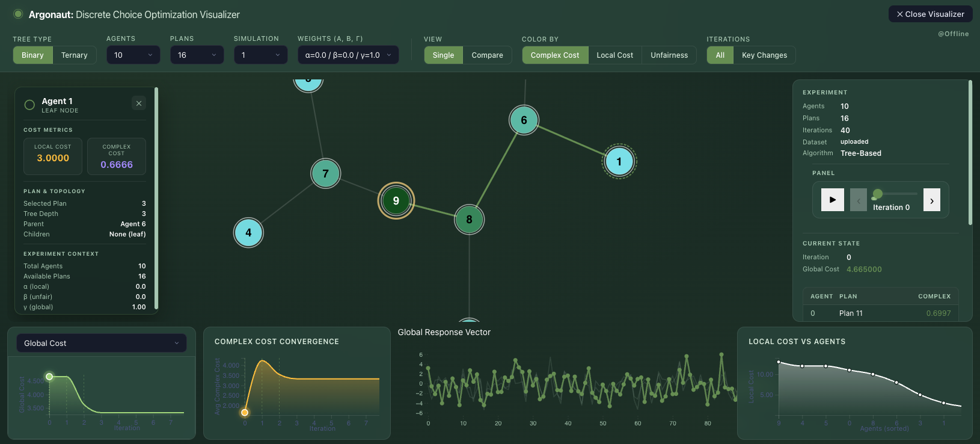The height and width of the screenshot is (444, 980).
Task: Click the 'Children None (leaf)' row
Action: [x=85, y=234]
